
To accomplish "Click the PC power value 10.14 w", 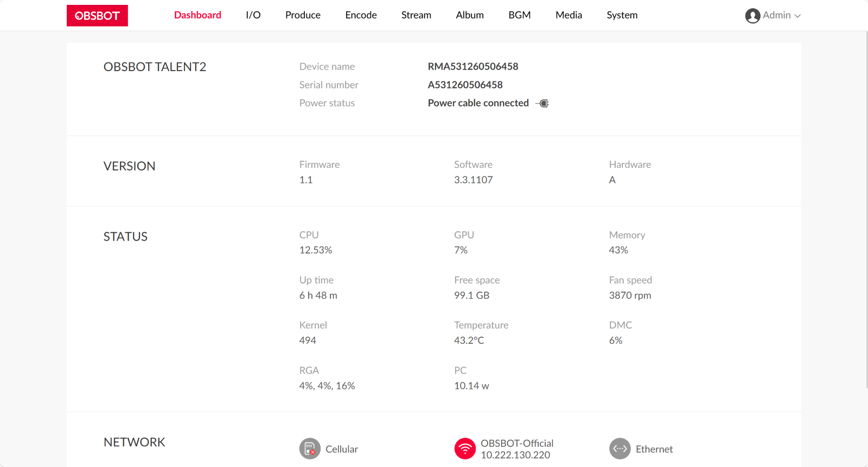I will 472,386.
